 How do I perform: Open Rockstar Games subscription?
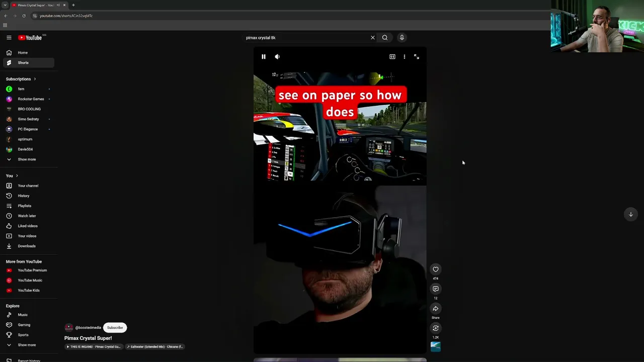28,99
